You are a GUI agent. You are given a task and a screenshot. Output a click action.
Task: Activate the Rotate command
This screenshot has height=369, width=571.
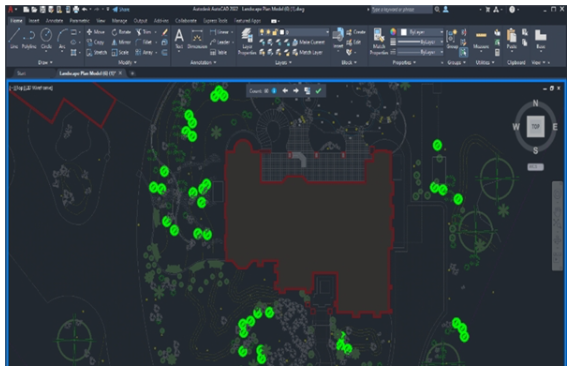(x=121, y=32)
